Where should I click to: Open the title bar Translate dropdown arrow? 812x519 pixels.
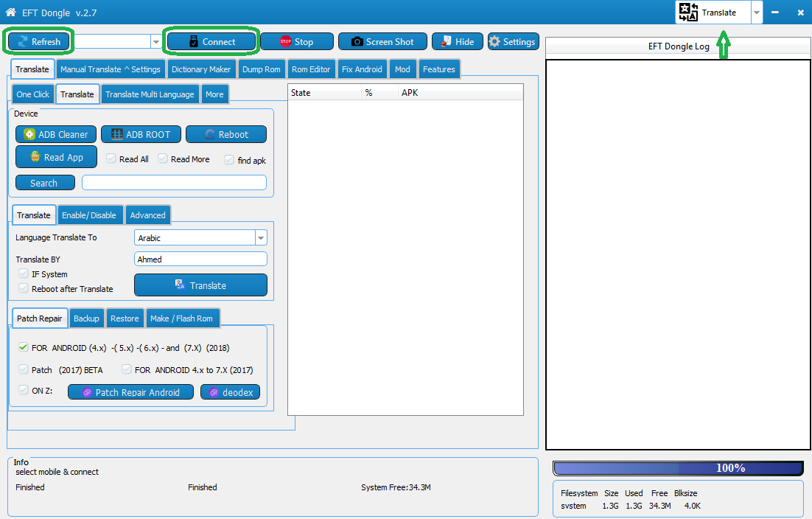pos(757,13)
